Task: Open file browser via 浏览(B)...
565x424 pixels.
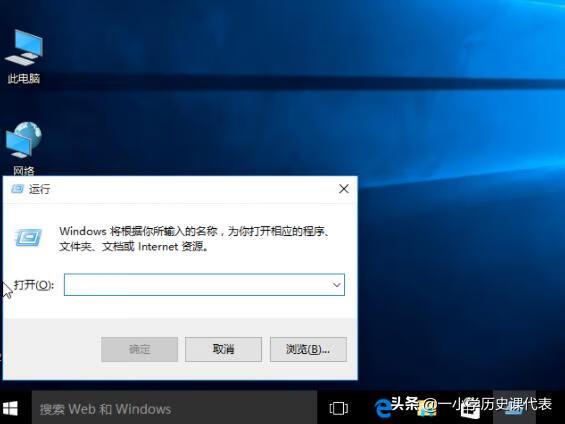Action: [308, 349]
